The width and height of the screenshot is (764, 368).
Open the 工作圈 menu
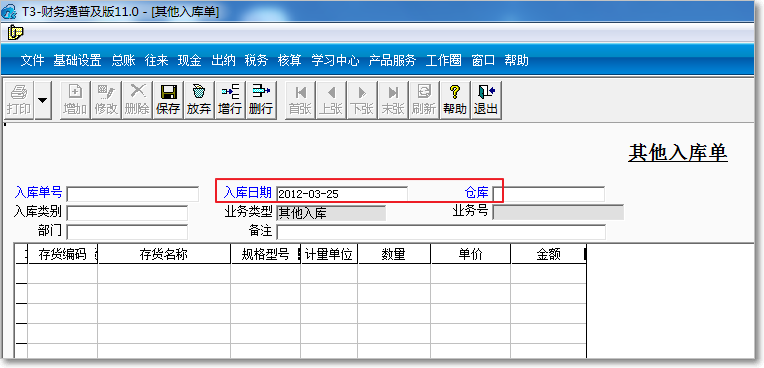point(443,60)
